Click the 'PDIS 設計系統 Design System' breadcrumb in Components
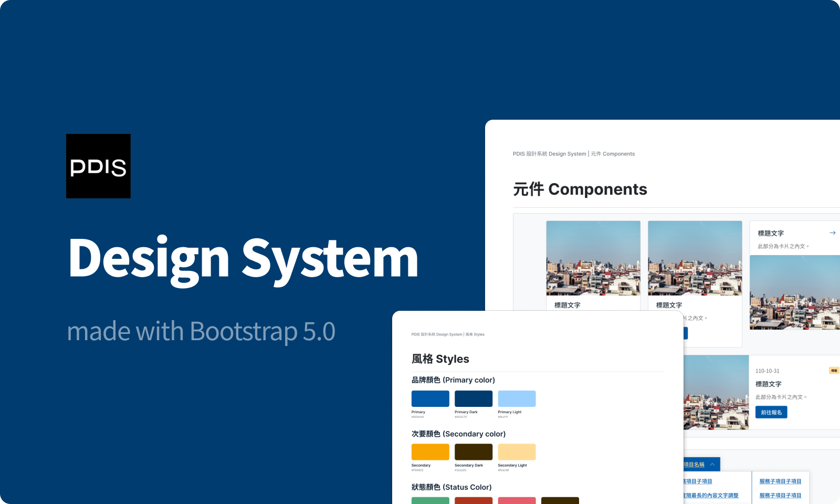The image size is (840, 504). click(549, 154)
